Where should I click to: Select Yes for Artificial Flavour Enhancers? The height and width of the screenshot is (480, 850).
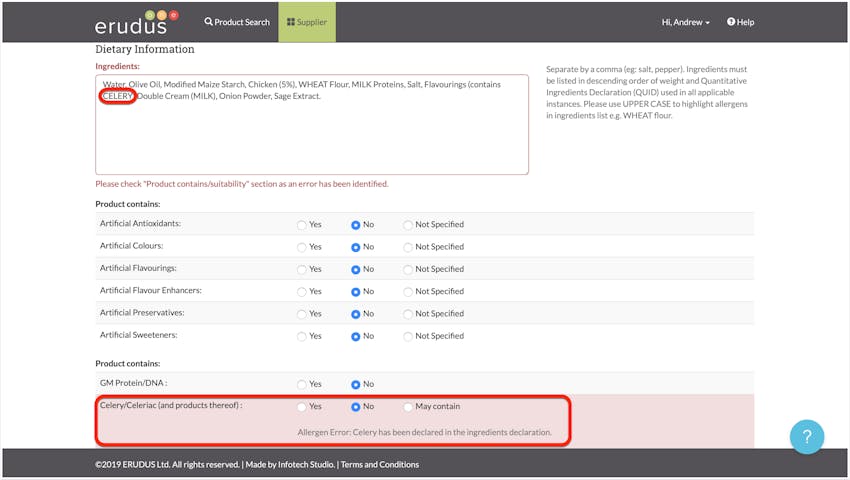[301, 292]
